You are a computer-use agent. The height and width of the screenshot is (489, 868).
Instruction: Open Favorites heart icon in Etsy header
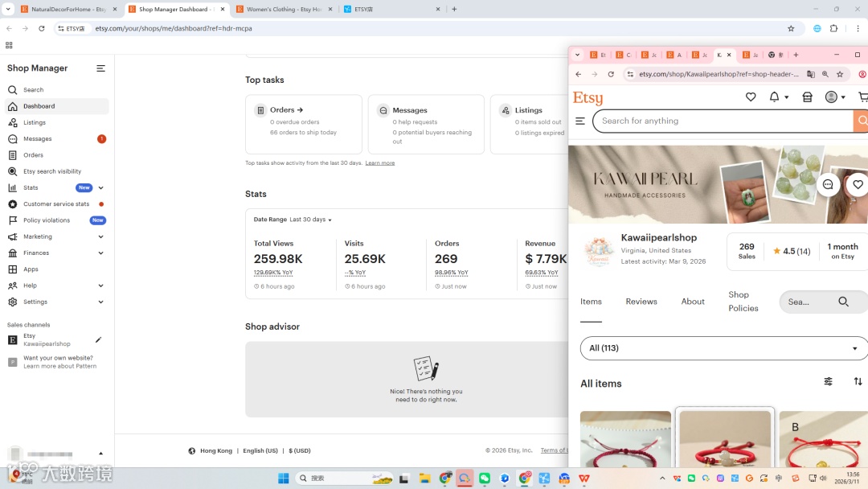[x=751, y=97]
